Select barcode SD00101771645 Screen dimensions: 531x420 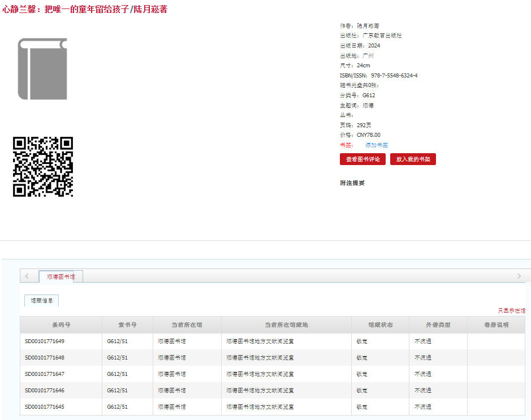(x=44, y=407)
